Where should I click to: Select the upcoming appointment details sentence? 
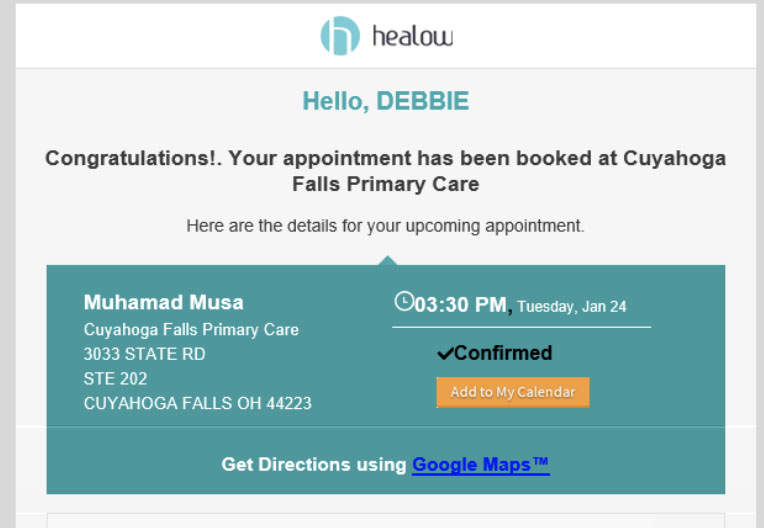(385, 226)
